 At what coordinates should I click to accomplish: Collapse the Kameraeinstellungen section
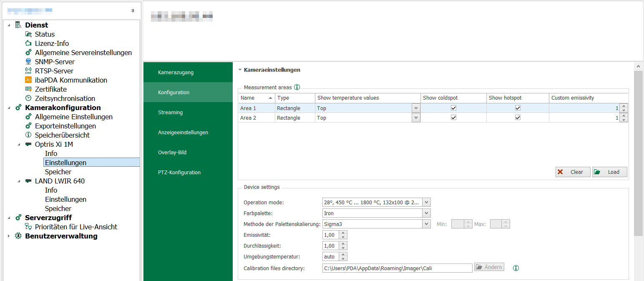pyautogui.click(x=240, y=70)
